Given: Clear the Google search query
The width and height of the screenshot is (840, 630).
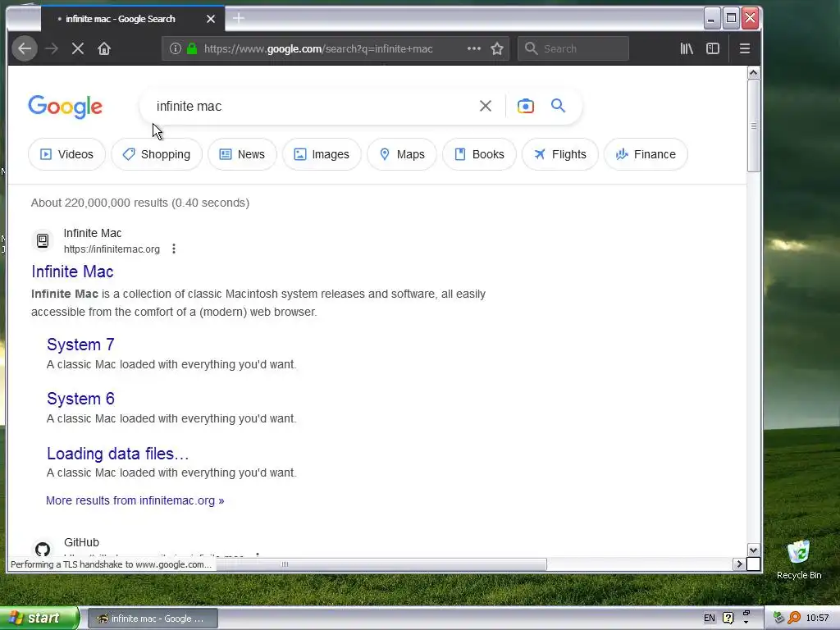Looking at the screenshot, I should (x=486, y=106).
